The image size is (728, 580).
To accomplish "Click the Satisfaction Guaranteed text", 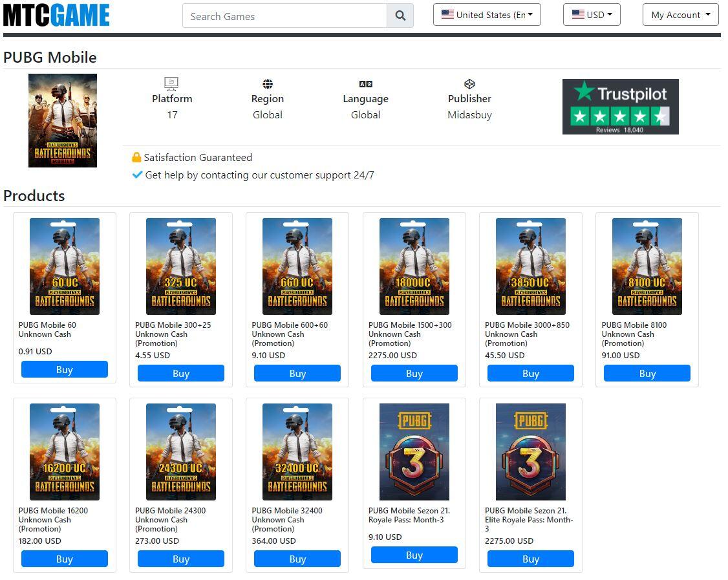I will click(x=198, y=157).
